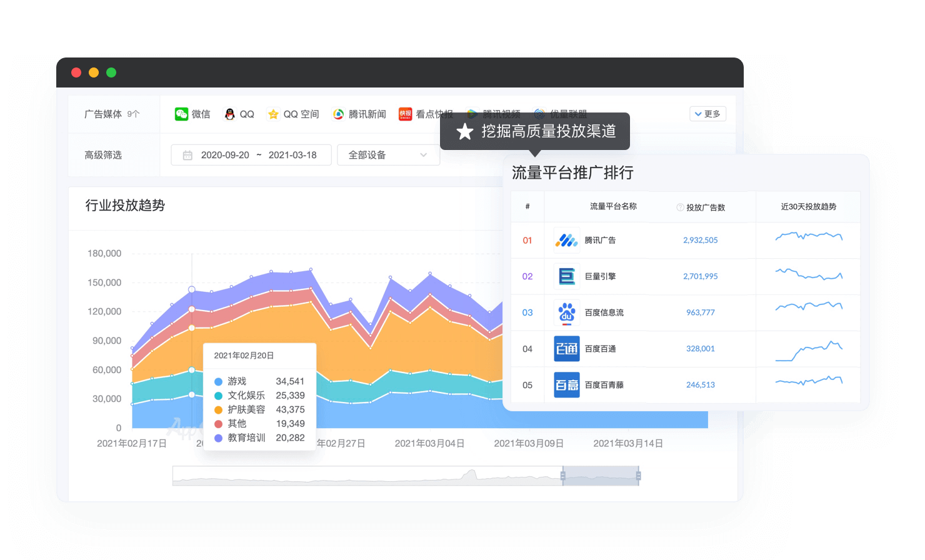This screenshot has width=925, height=560.
Task: Click the 百度百青藤 platform logo
Action: (x=566, y=385)
